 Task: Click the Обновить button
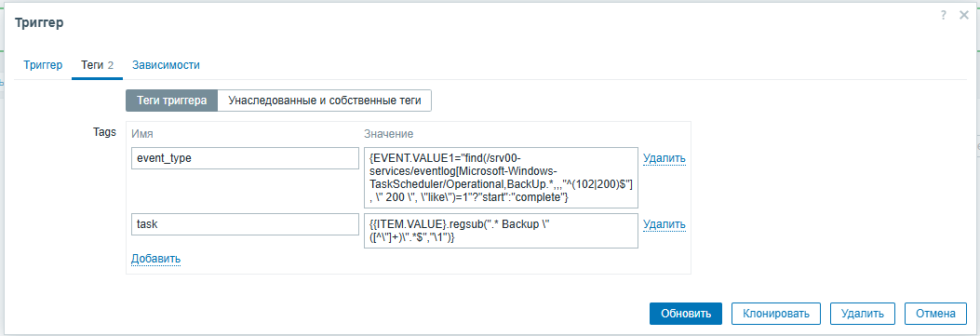coord(686,314)
